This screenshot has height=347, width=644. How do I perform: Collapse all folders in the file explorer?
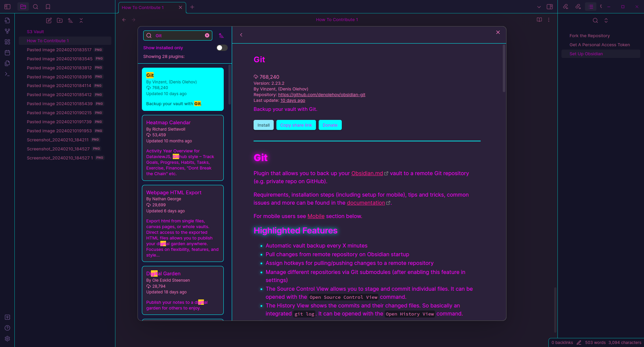81,20
